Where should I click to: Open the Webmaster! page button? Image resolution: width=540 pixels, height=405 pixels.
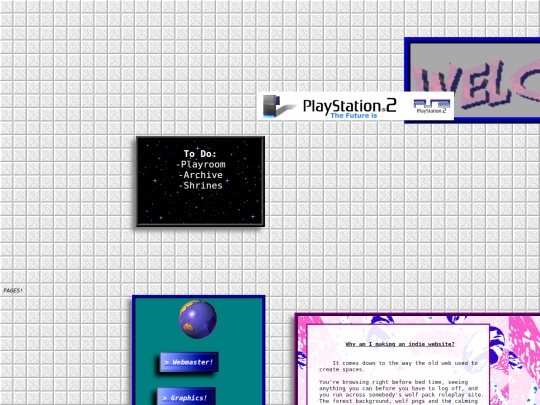pyautogui.click(x=189, y=362)
